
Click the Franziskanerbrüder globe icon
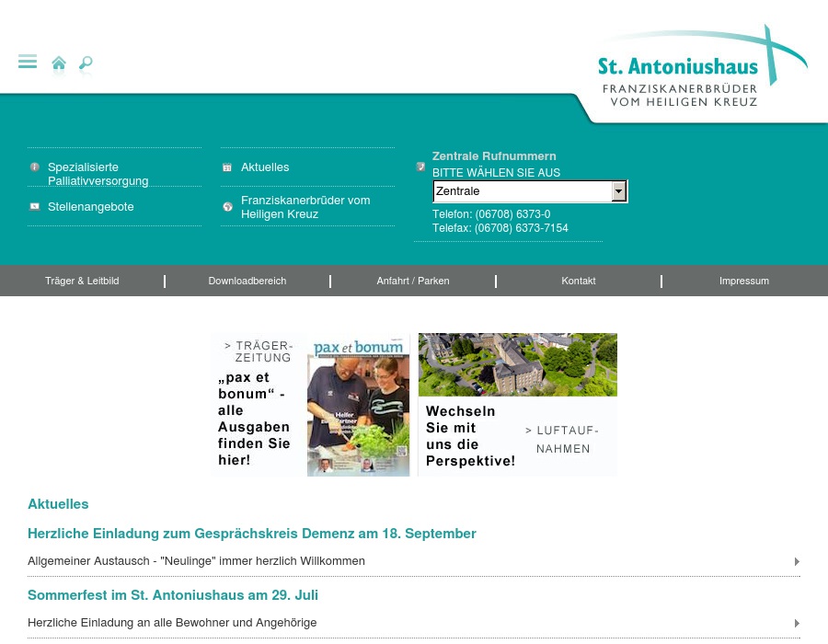[227, 206]
